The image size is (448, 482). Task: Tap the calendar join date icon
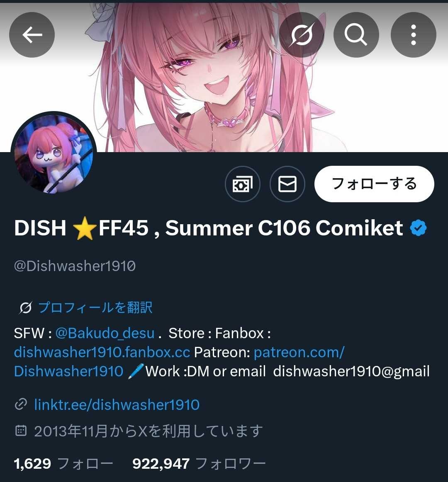pos(21,431)
